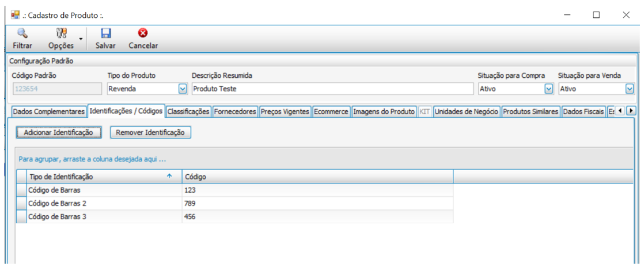Switch to the Dados Complementares tab
Screen dimensions: 644x270
pos(49,111)
